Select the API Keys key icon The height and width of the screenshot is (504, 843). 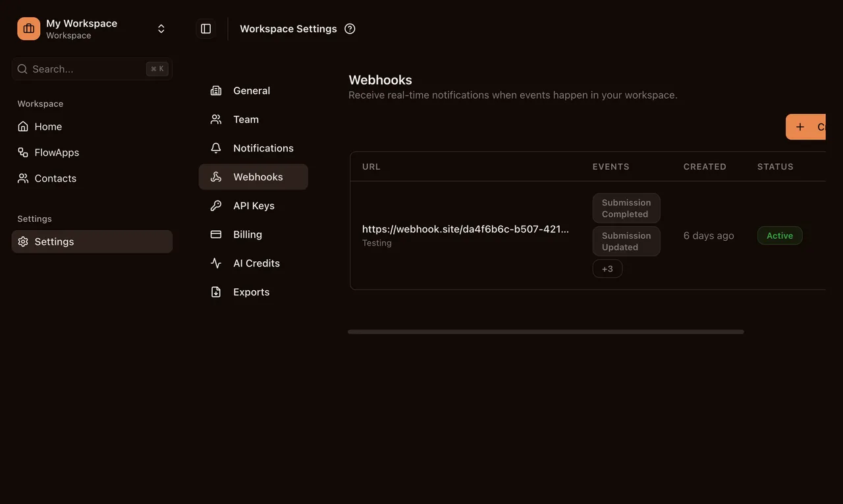[216, 205]
